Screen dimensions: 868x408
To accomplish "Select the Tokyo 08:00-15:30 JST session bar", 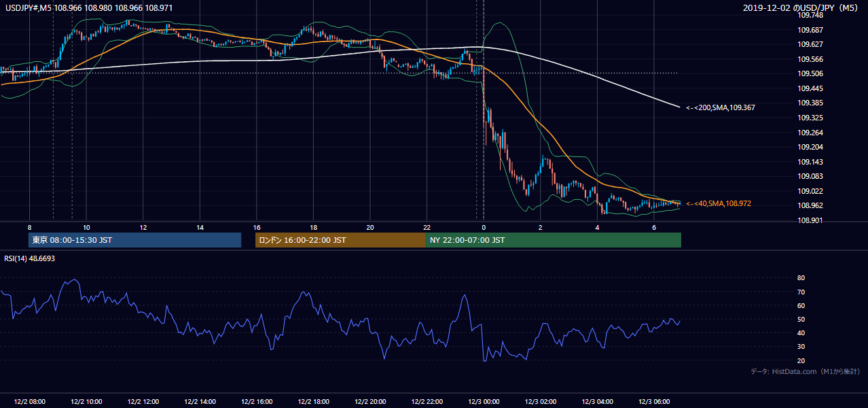I will click(x=134, y=240).
